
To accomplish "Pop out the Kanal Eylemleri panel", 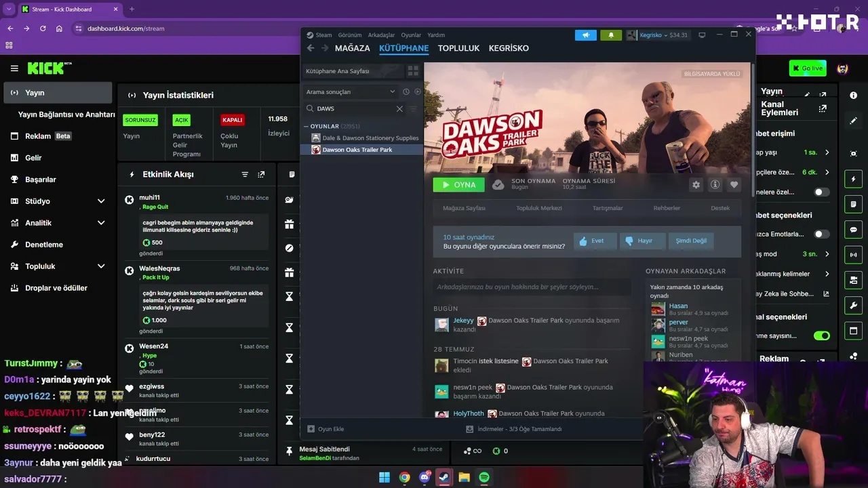I will pos(823,108).
